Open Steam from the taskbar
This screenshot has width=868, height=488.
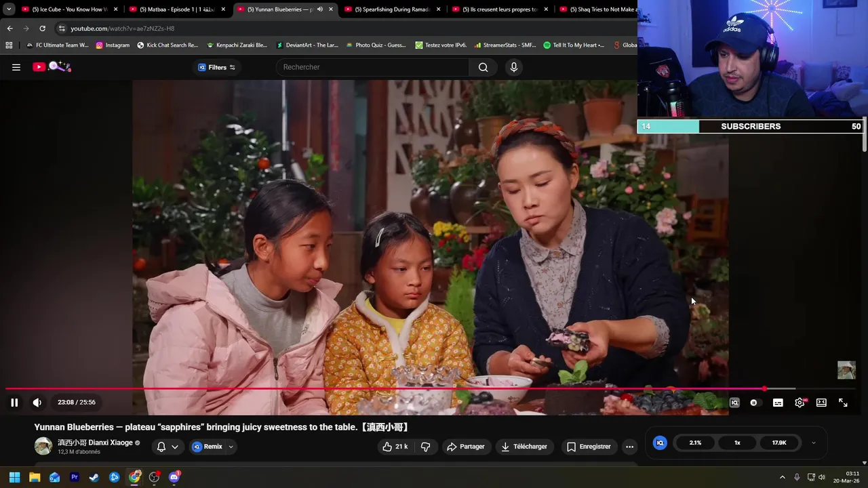94,477
